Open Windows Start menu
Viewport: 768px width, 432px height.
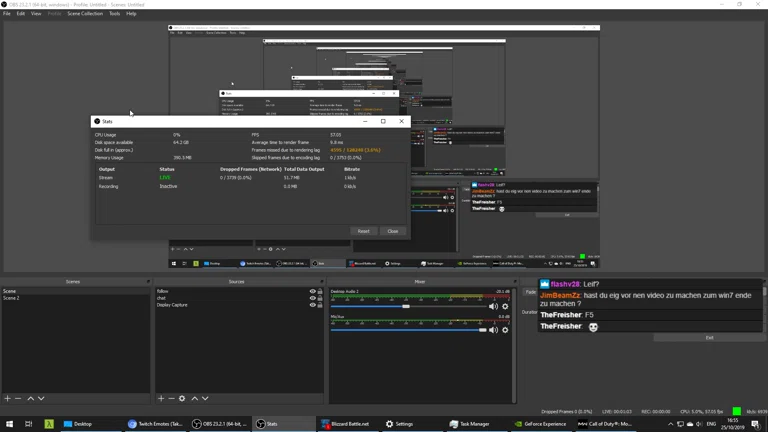point(8,424)
